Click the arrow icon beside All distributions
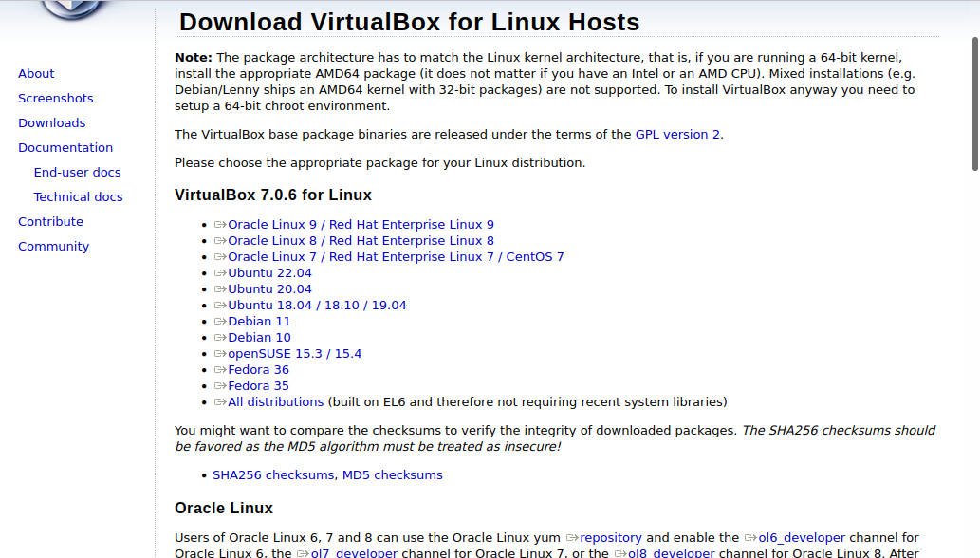 click(219, 401)
